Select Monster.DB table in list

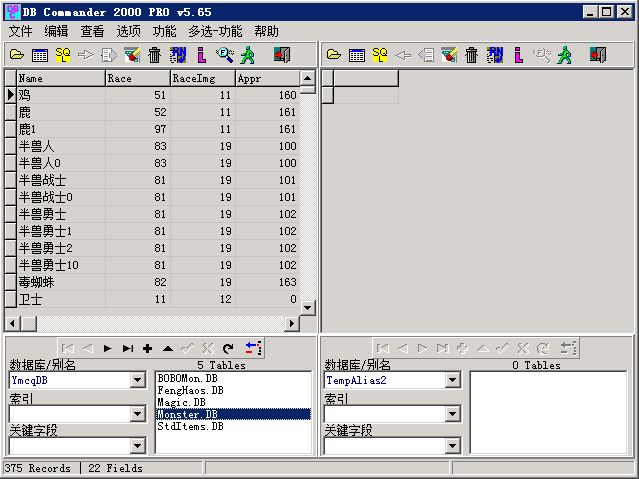[x=234, y=414]
